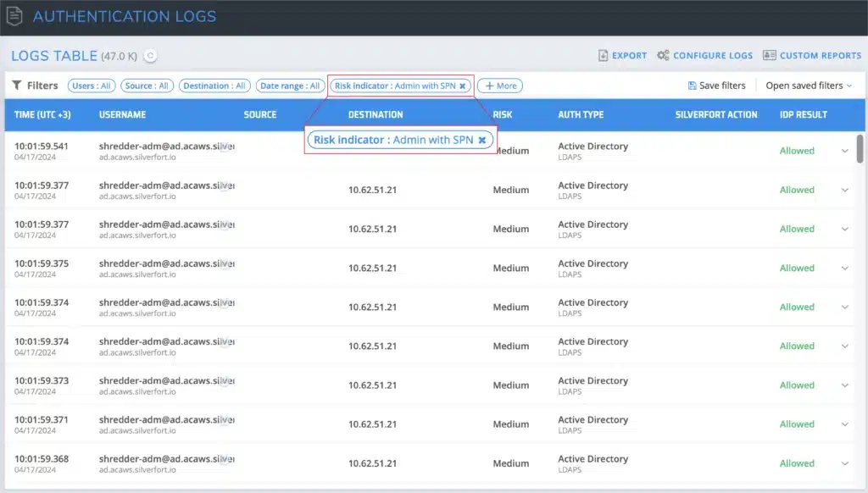Open the Destination: All filter
This screenshot has width=868, height=493.
pyautogui.click(x=214, y=86)
